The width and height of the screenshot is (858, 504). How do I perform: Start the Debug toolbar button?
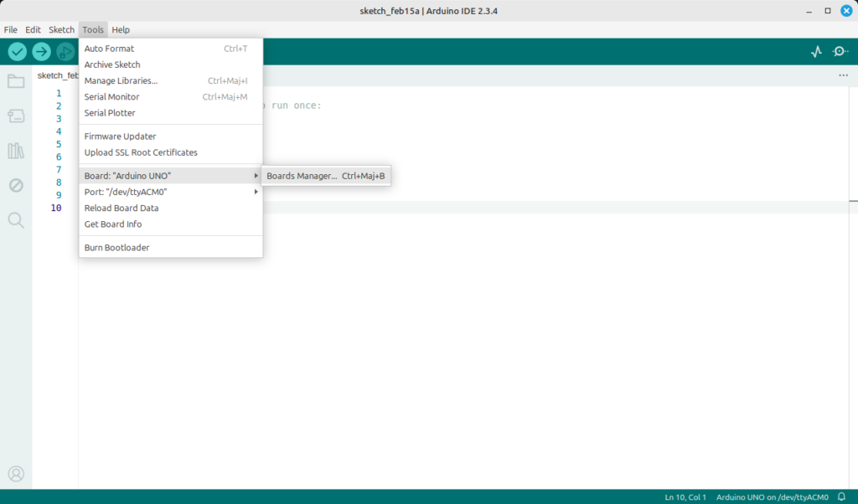pyautogui.click(x=65, y=52)
